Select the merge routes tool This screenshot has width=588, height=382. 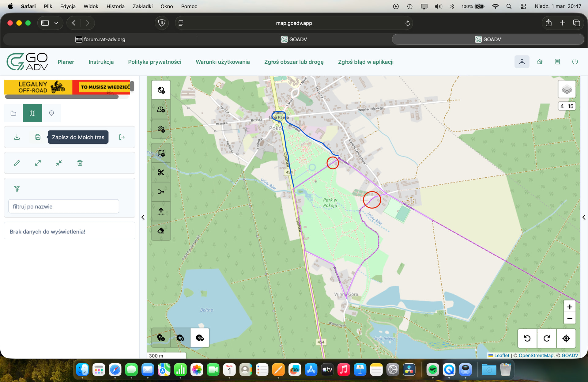click(161, 192)
